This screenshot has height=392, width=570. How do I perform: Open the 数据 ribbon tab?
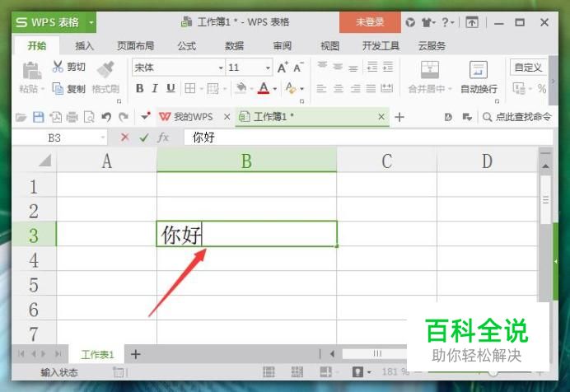coord(234,46)
